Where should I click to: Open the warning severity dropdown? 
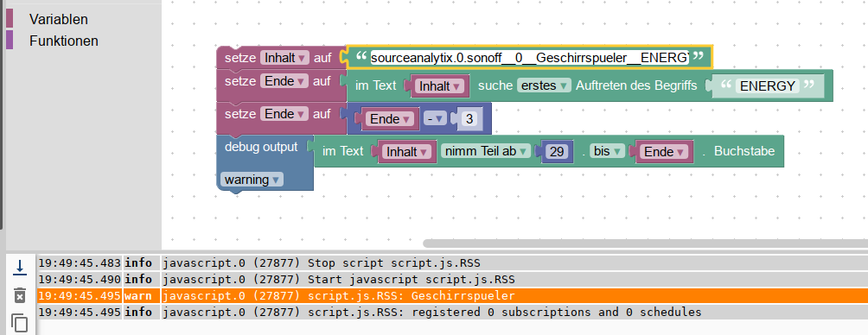point(252,180)
